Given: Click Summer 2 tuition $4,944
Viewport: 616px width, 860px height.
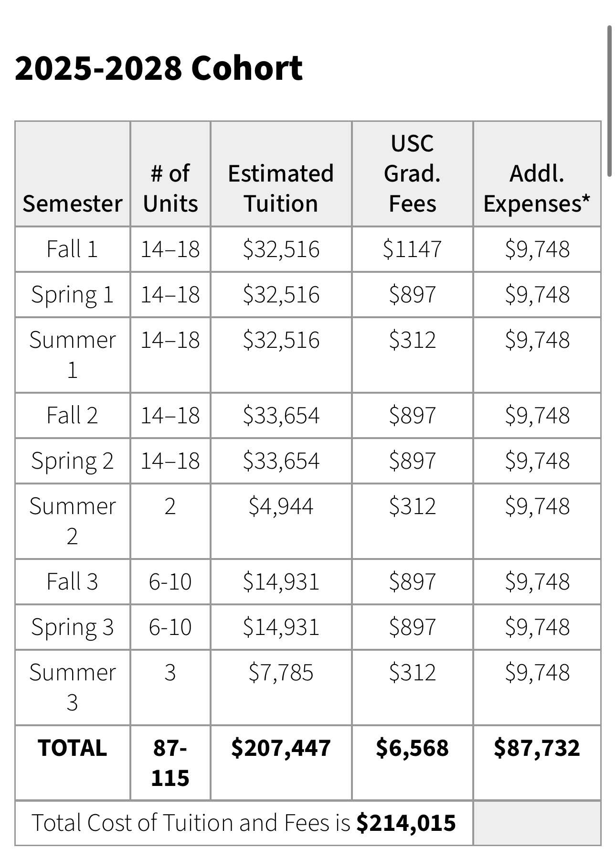Looking at the screenshot, I should click(x=281, y=506).
